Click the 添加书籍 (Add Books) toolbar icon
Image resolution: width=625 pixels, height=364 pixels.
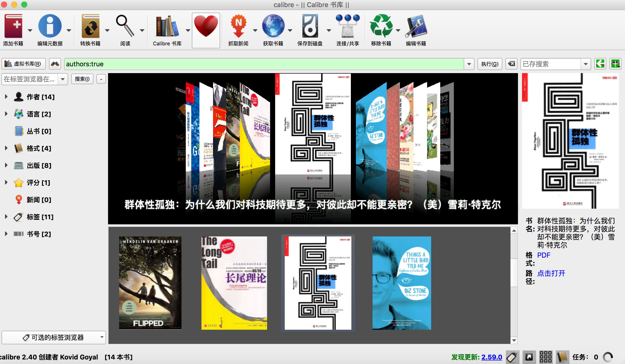pos(14,26)
